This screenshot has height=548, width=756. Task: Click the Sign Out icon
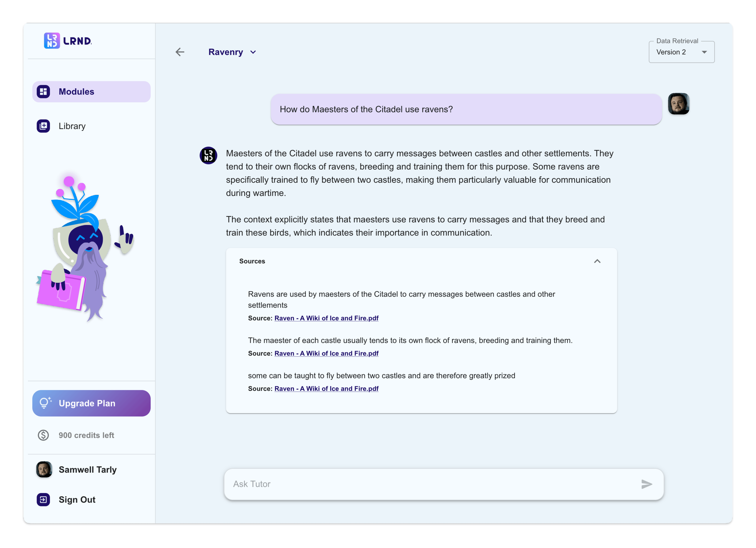coord(43,499)
